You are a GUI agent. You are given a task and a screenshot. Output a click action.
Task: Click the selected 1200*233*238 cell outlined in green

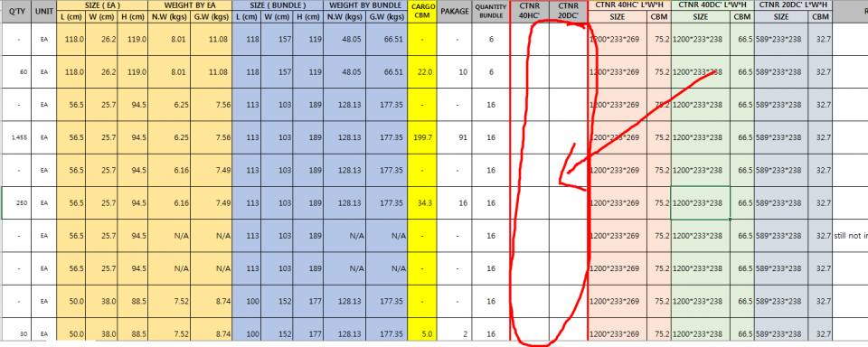(700, 203)
